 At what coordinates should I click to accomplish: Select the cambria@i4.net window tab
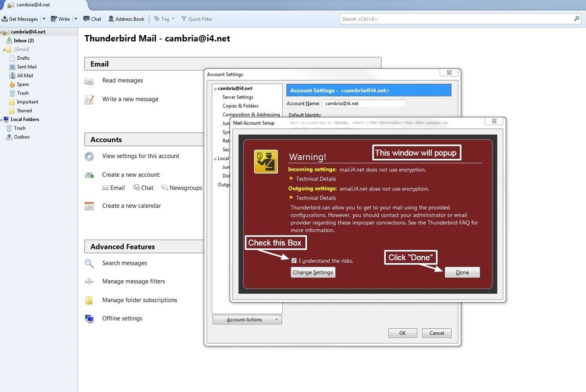pos(44,5)
